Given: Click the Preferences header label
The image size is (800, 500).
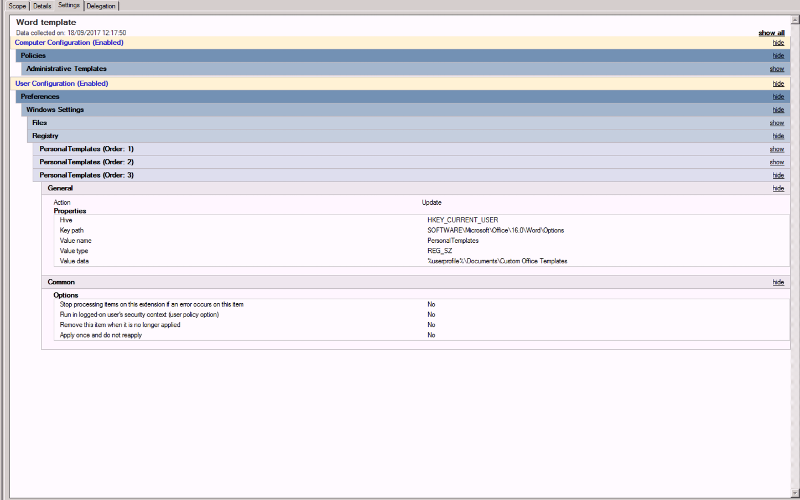Looking at the screenshot, I should coord(40,97).
